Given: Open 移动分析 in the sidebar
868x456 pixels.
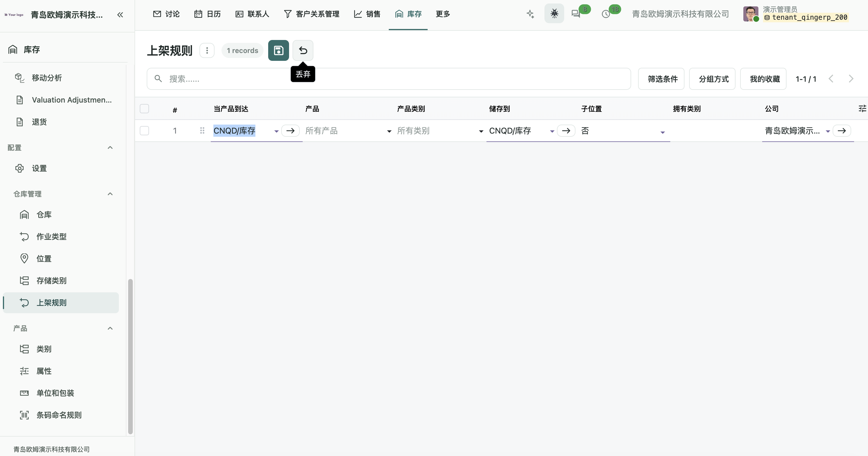Looking at the screenshot, I should (x=61, y=78).
